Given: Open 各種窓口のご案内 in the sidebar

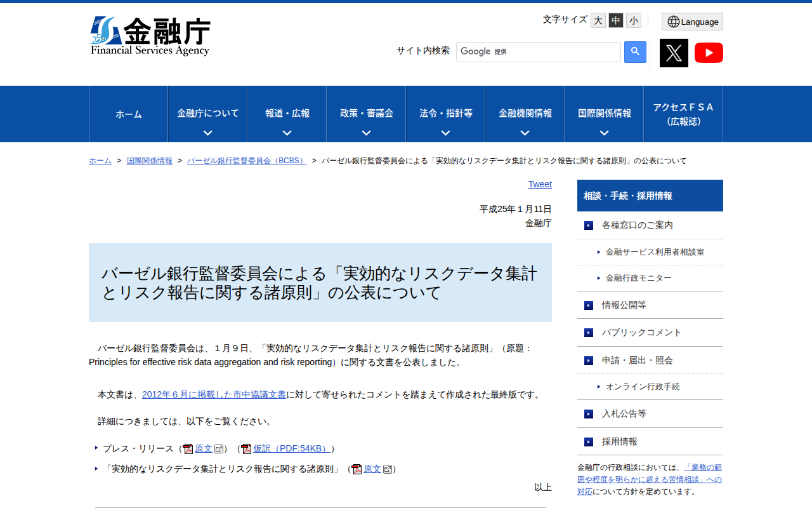Looking at the screenshot, I should click(x=636, y=224).
